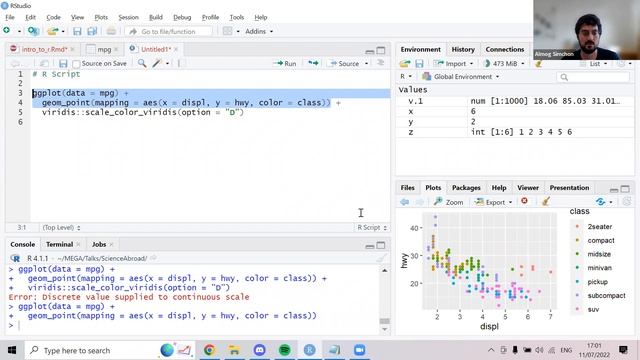The width and height of the screenshot is (640, 360).
Task: Open Zoom from the taskbar
Action: point(360,350)
